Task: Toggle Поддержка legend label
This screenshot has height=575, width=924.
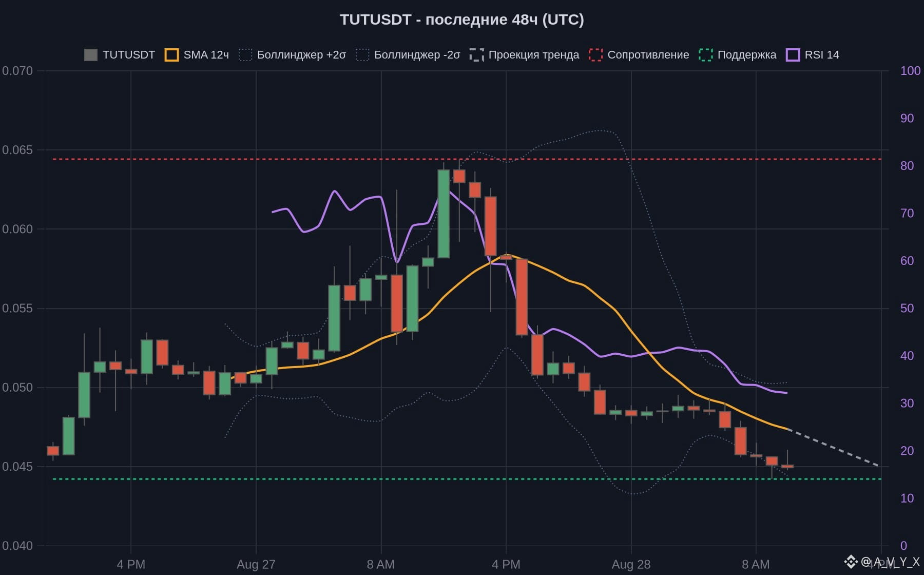Action: (x=747, y=55)
